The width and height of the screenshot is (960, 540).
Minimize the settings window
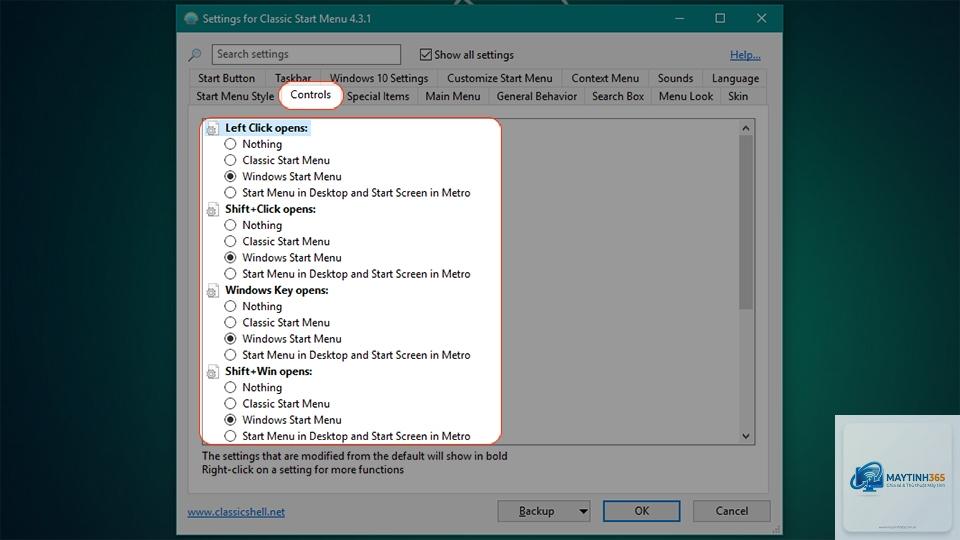tap(680, 18)
